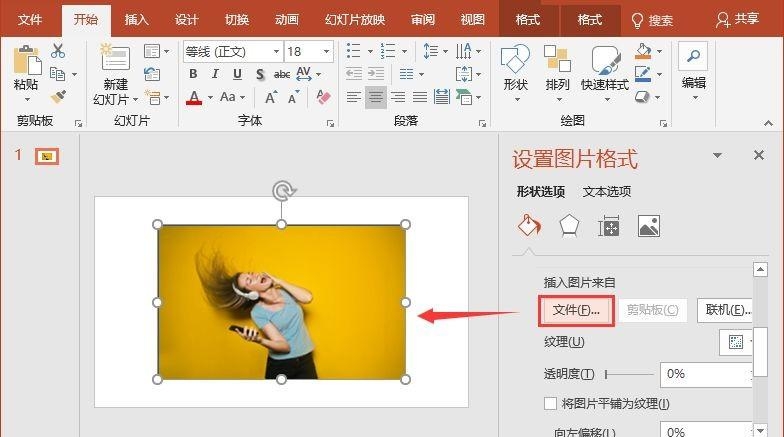Enable 将图片平铺为纹理 checkbox
This screenshot has width=784, height=437.
point(550,404)
